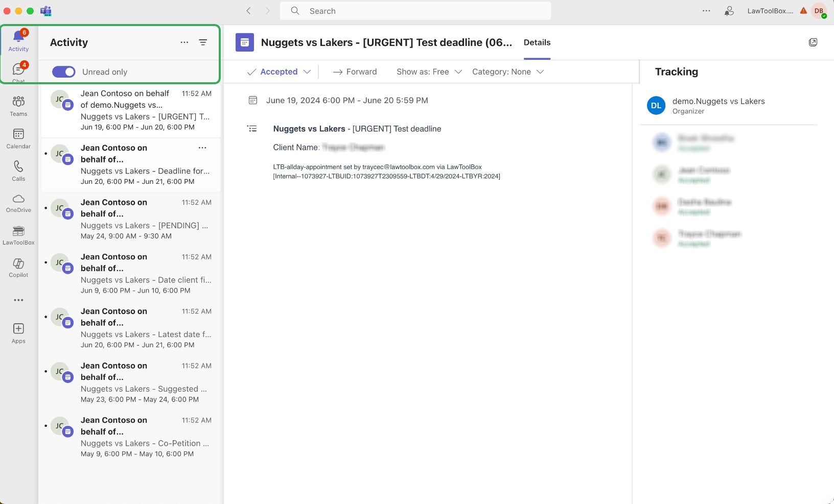Open the DB profile avatar
Viewport: 834px width, 504px height.
(819, 11)
